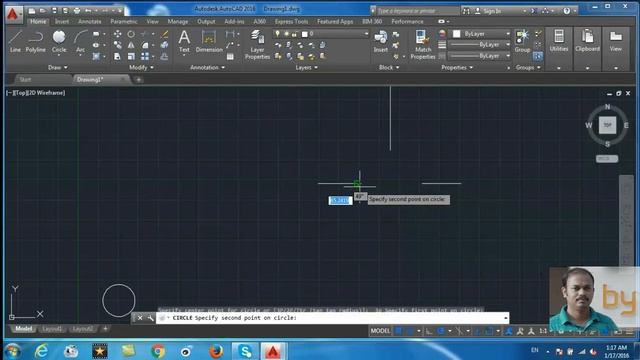
Task: Toggle snap mode in status bar
Action: [x=409, y=331]
